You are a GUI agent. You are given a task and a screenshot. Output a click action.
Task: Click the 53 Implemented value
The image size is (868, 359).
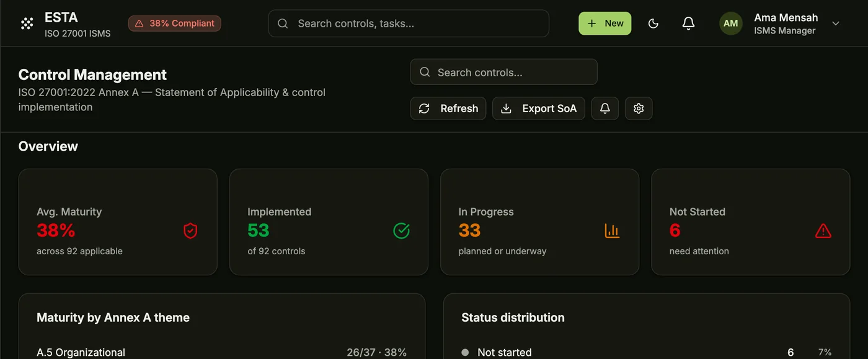tap(259, 231)
